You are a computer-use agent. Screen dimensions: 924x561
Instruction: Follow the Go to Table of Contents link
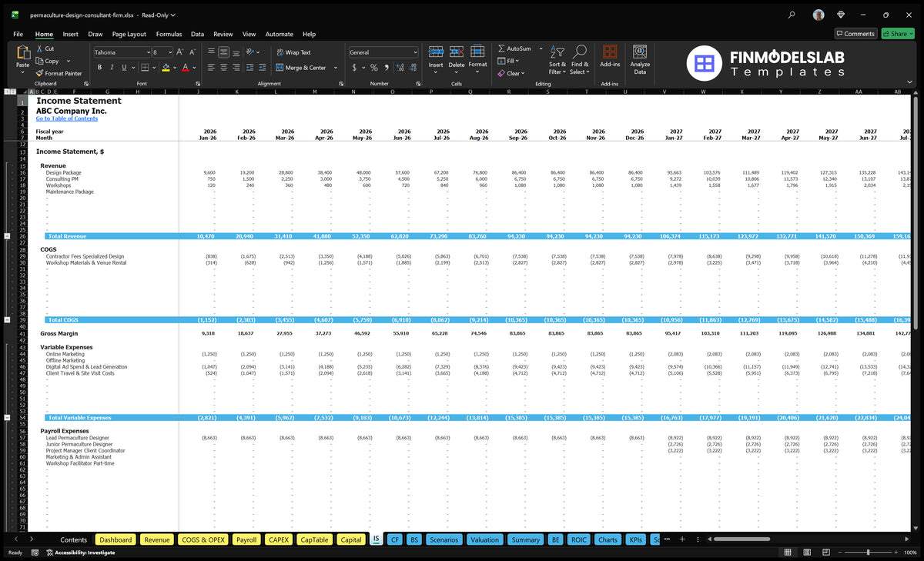(x=67, y=119)
